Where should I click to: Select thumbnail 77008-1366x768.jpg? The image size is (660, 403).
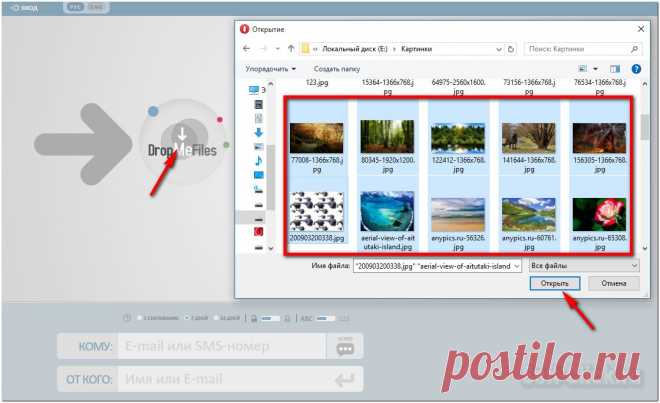pyautogui.click(x=317, y=138)
